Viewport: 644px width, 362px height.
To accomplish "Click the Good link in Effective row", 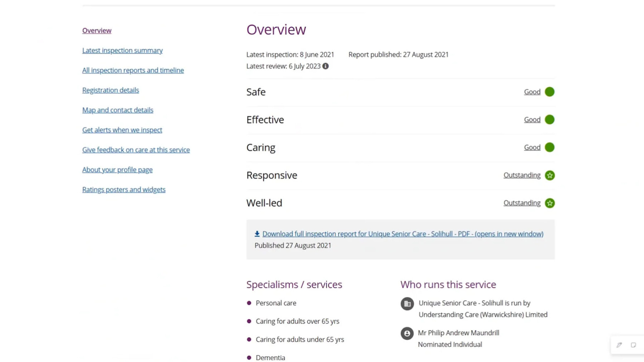I will click(532, 120).
